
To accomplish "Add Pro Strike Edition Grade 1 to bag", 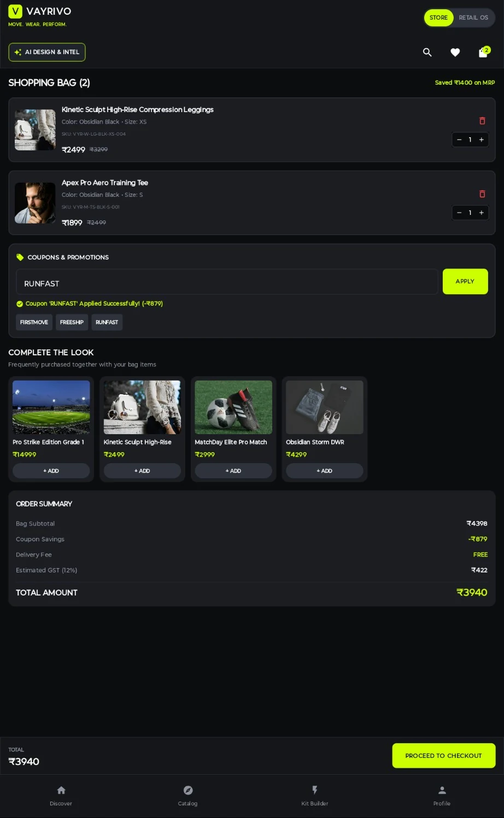I will [51, 471].
